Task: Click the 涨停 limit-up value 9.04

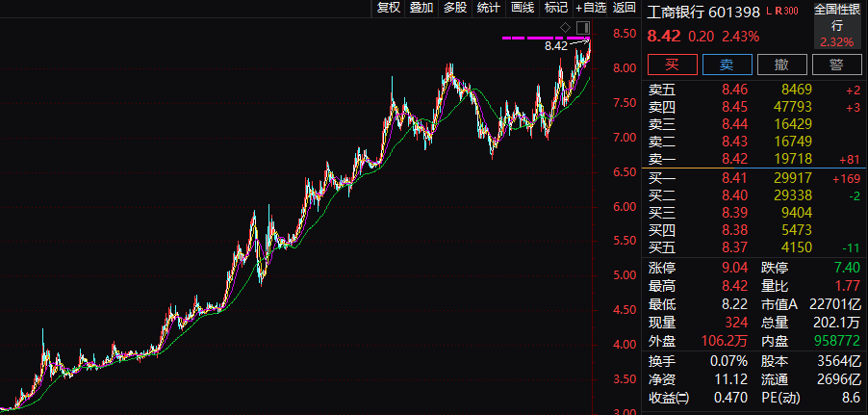Action: pyautogui.click(x=734, y=269)
